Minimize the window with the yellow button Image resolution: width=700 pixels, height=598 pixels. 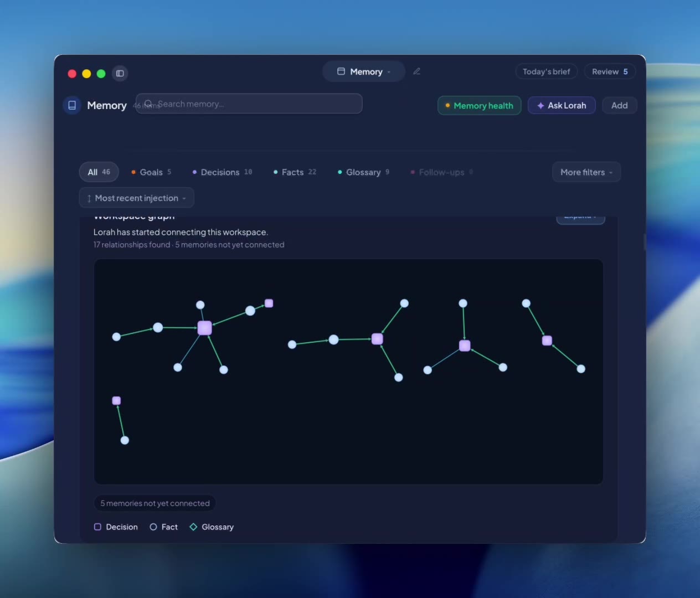point(86,74)
